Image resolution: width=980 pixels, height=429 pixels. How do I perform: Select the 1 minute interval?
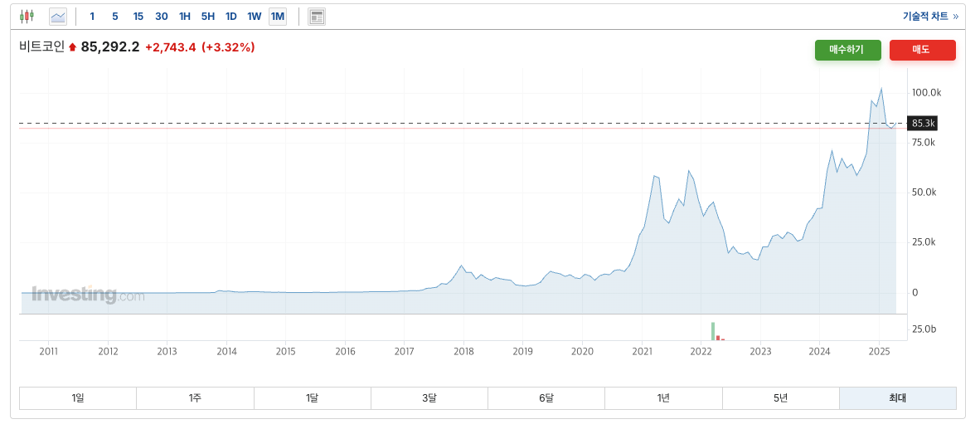[93, 17]
